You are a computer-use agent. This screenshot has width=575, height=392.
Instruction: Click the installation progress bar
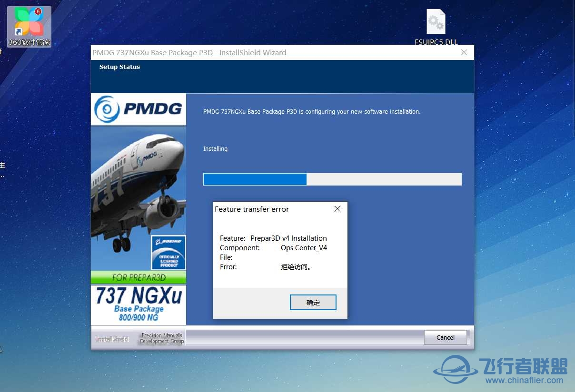[332, 179]
